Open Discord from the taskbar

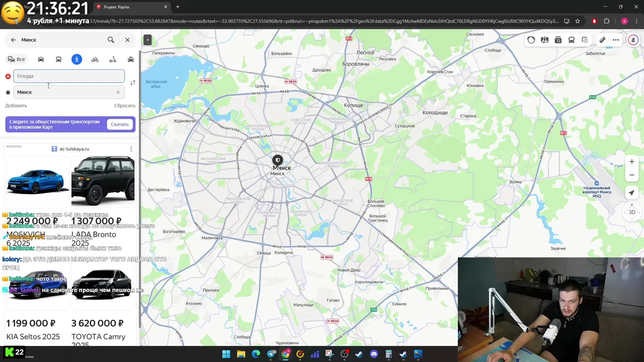(x=374, y=354)
